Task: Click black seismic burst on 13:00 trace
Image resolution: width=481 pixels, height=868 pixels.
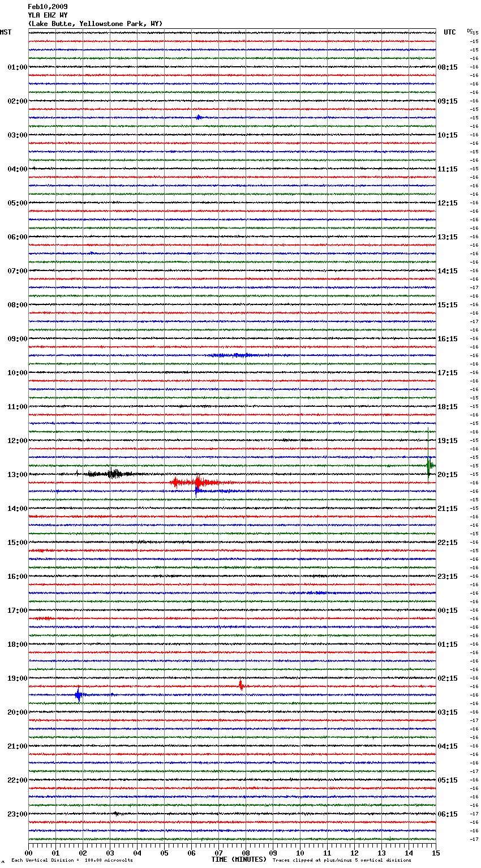Action: coord(114,474)
